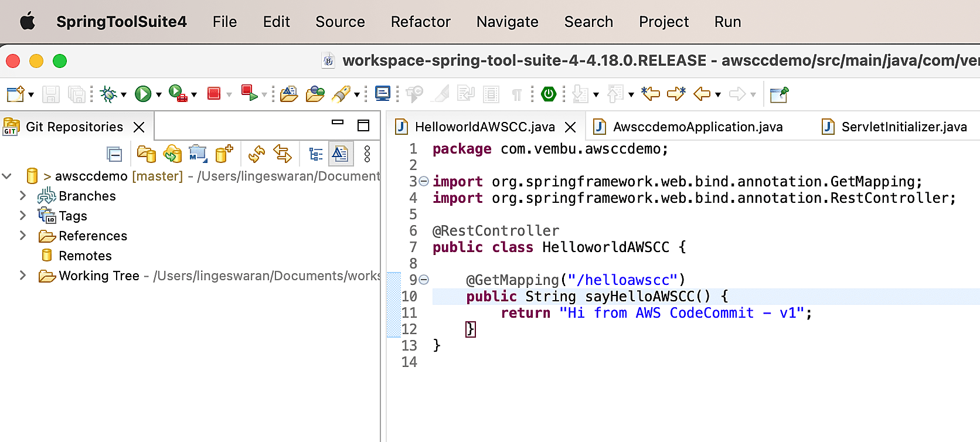This screenshot has width=980, height=442.
Task: Toggle Block Selection Mode icon
Action: pyautogui.click(x=491, y=94)
